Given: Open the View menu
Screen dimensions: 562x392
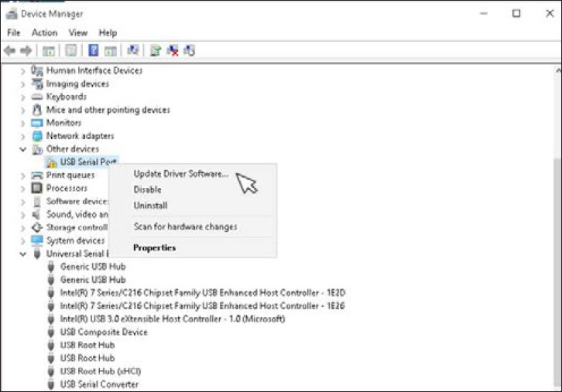Looking at the screenshot, I should 77,32.
